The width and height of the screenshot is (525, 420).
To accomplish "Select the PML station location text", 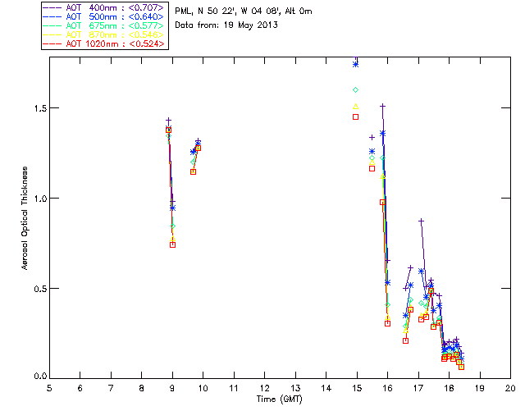I will 244,11.
